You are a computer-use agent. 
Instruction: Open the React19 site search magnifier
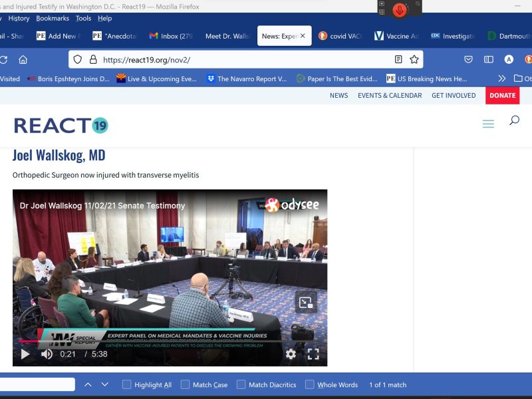pos(514,121)
